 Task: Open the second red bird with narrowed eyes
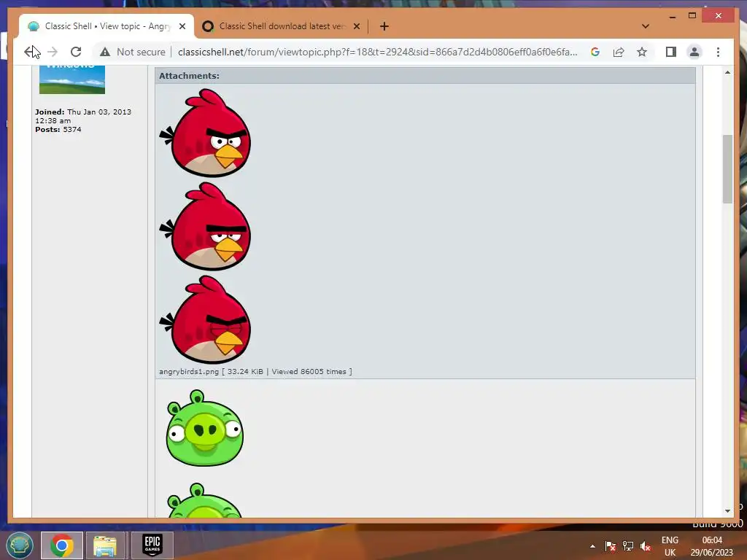205,226
